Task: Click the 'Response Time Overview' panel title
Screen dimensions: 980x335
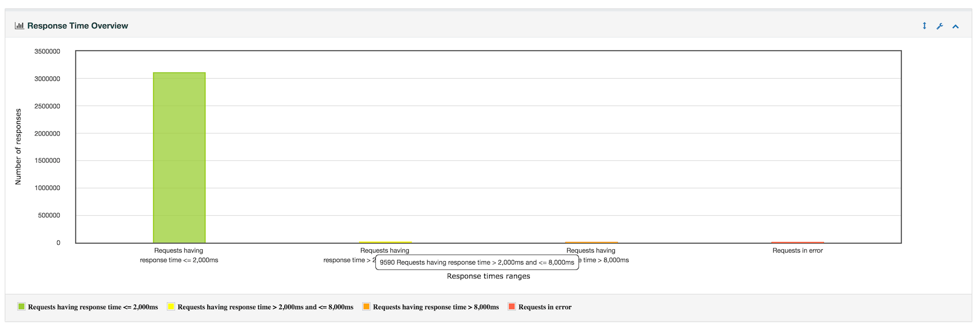Action: pyautogui.click(x=77, y=26)
